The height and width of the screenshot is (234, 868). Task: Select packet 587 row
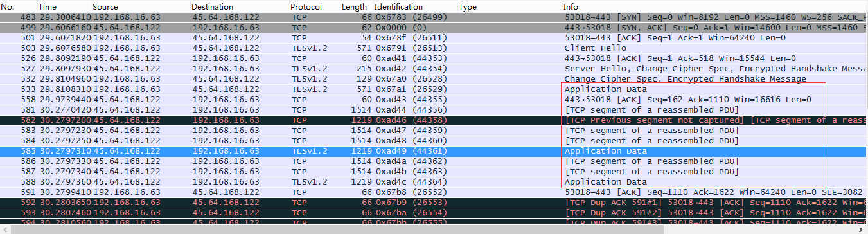tap(434, 172)
